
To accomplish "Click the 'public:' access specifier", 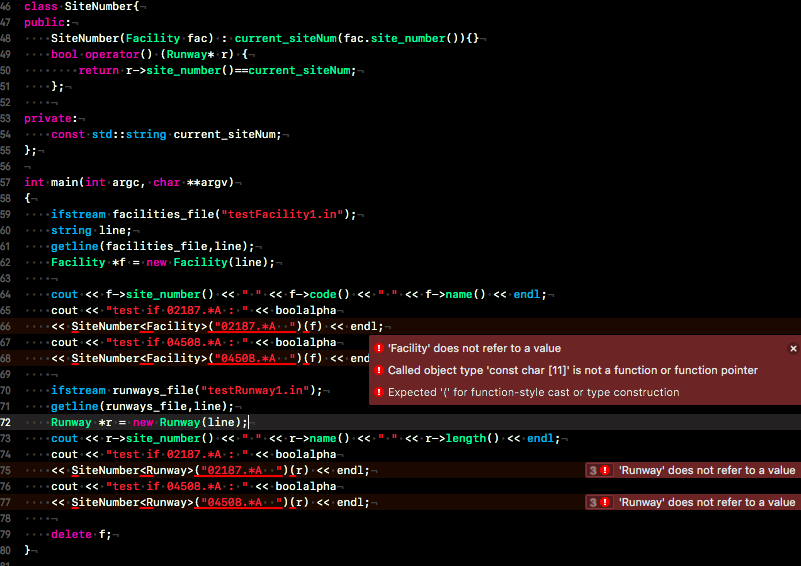I will (x=48, y=22).
